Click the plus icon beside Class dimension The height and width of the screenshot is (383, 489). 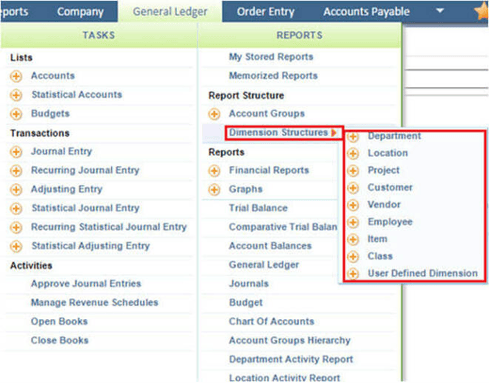353,257
